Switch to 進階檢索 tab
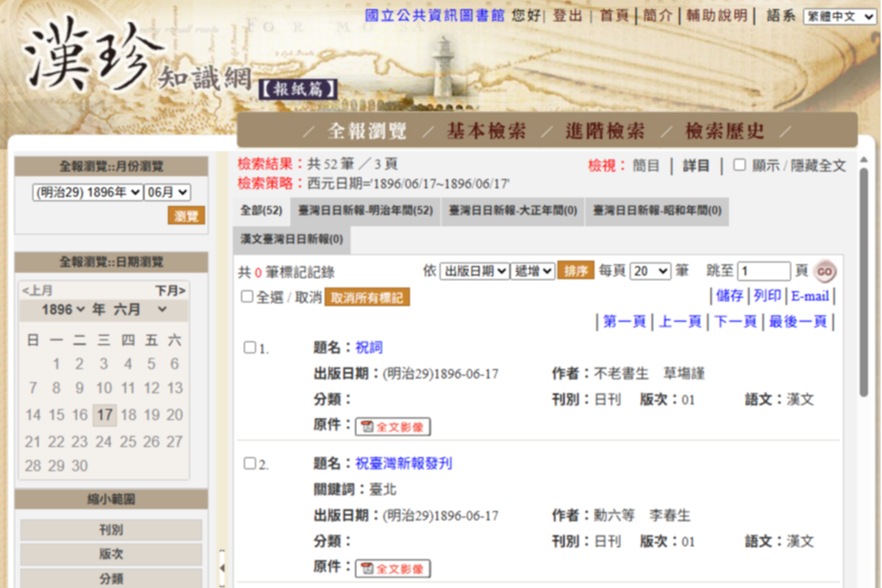The height and width of the screenshot is (588, 882). (x=605, y=131)
